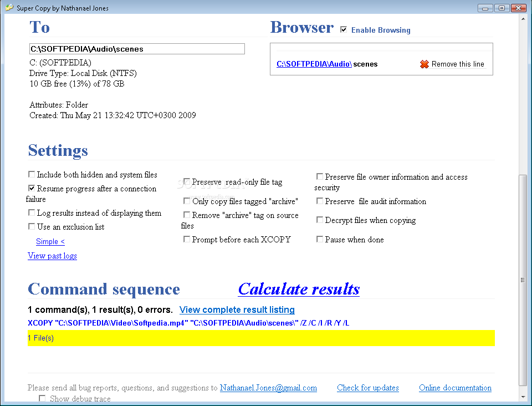Enable Preserve file owner information and access security

click(x=320, y=176)
